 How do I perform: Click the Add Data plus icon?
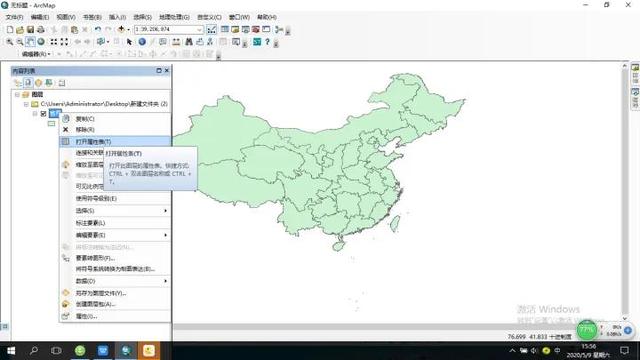pos(121,29)
